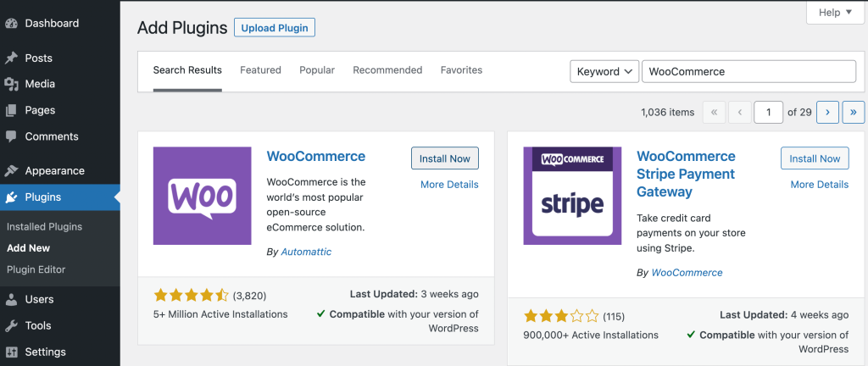Install the WooCommerce plugin now
The height and width of the screenshot is (366, 868).
[x=445, y=158]
